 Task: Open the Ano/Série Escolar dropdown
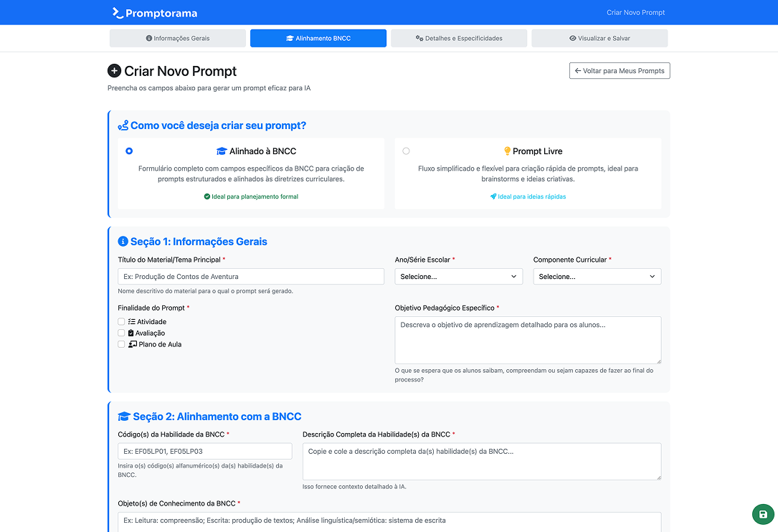tap(458, 277)
